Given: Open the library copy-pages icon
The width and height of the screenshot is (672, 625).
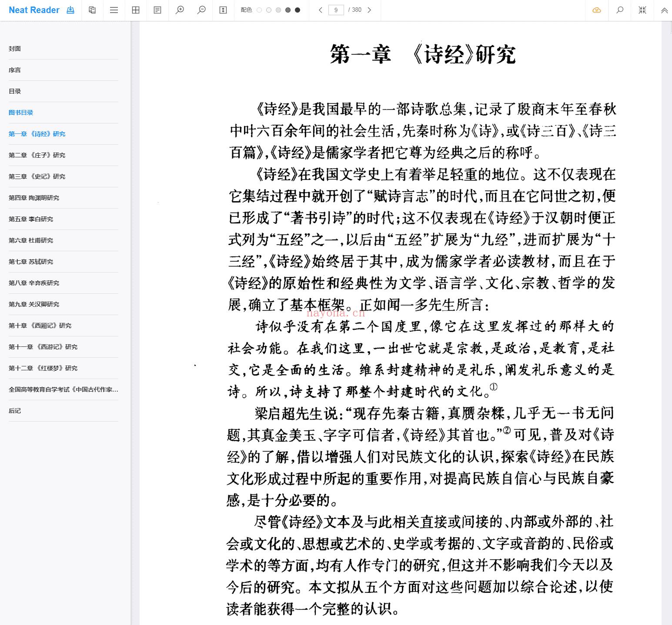Looking at the screenshot, I should point(92,10).
